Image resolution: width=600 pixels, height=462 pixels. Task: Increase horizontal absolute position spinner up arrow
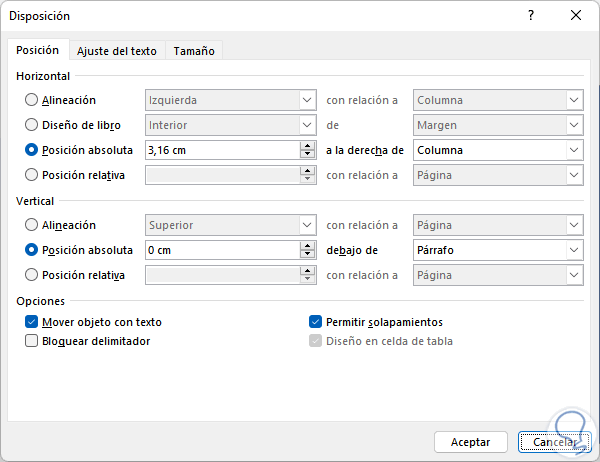click(x=307, y=146)
